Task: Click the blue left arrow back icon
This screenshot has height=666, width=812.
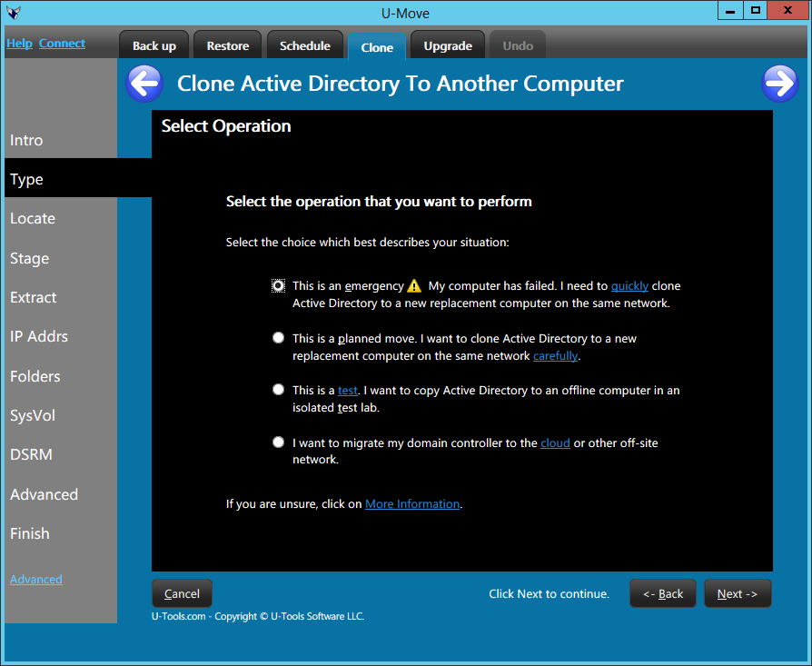Action: 144,84
